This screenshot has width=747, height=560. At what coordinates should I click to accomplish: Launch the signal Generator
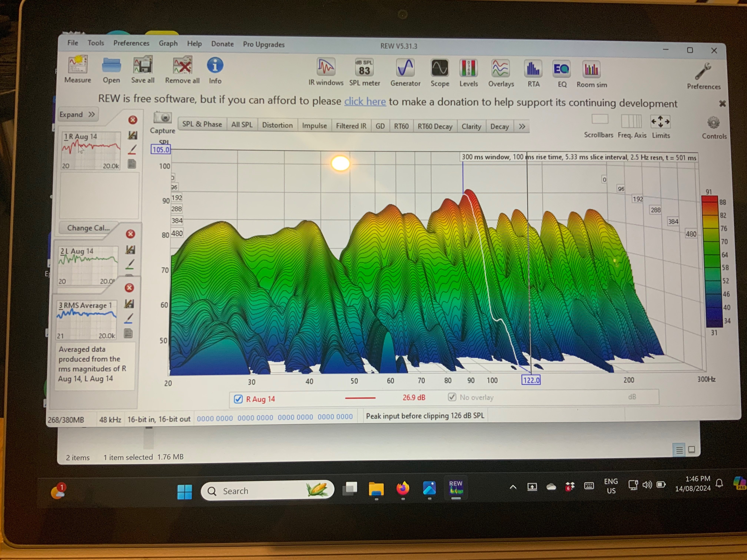[x=405, y=68]
